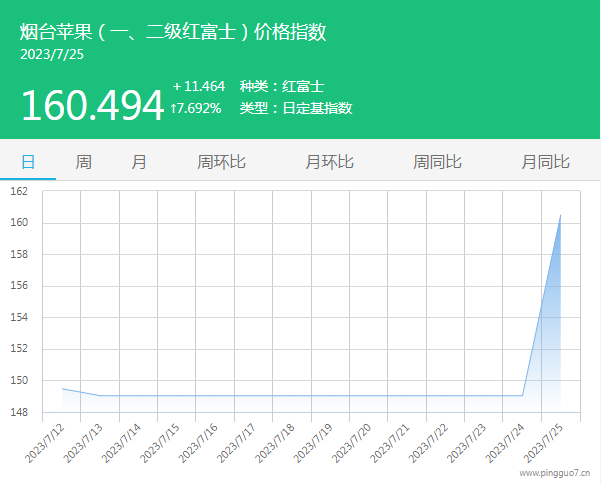601x485 pixels.
Task: Open the 月同比 tab
Action: [x=546, y=162]
